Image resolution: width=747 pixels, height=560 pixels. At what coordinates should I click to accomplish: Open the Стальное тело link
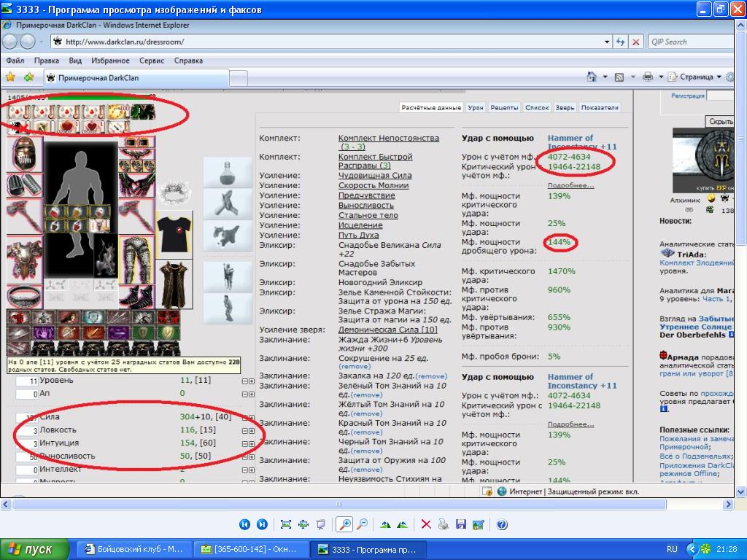pos(368,215)
